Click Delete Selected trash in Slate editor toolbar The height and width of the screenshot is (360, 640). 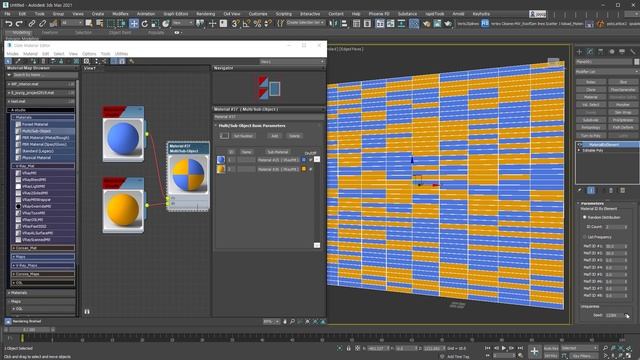[43, 61]
